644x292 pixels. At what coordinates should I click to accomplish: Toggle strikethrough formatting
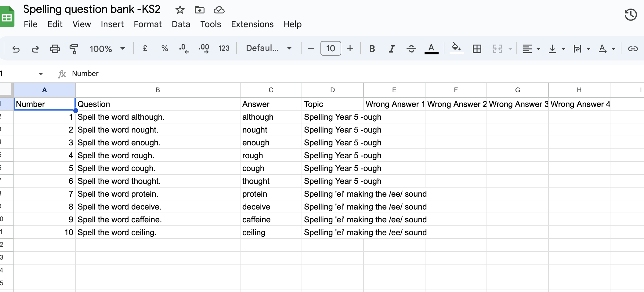pos(411,49)
